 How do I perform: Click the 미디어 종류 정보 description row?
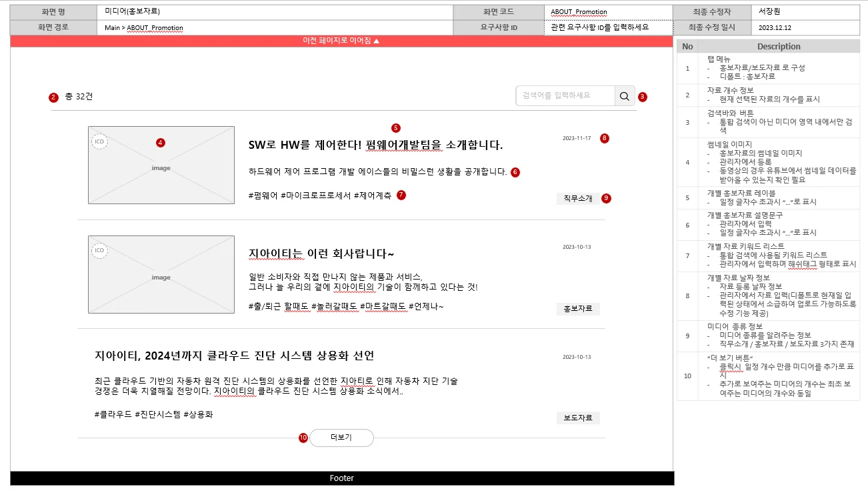[768, 336]
